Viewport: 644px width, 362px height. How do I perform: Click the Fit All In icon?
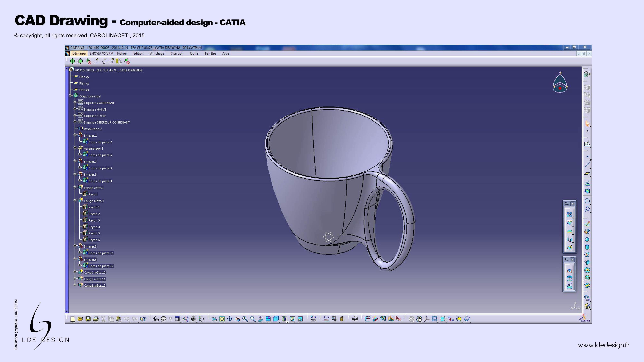pyautogui.click(x=222, y=319)
